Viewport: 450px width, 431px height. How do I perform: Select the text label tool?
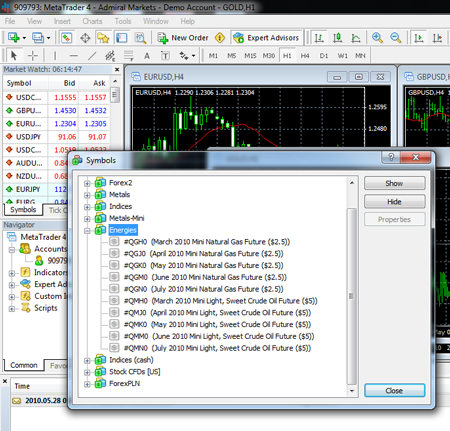click(x=165, y=55)
